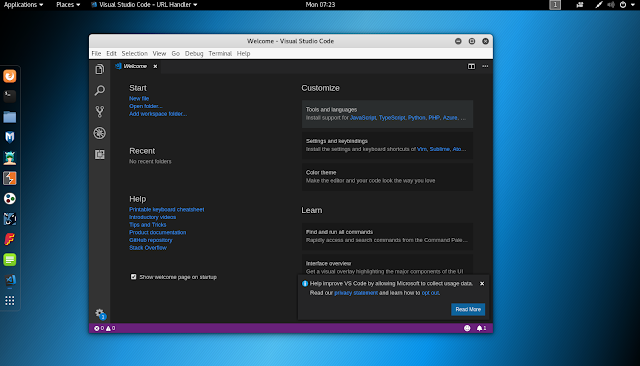Click the clock Mon 07:23 in top bar
The image size is (640, 366).
320,5
